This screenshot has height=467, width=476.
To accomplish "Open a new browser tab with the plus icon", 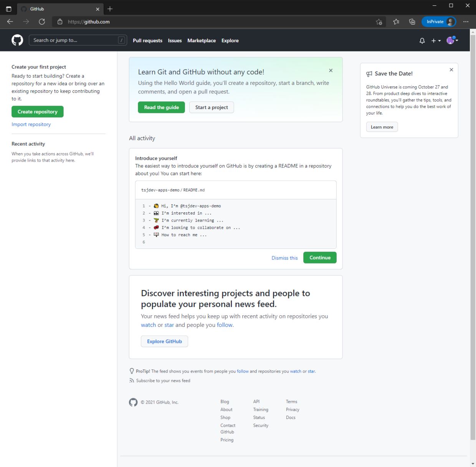I will point(110,8).
